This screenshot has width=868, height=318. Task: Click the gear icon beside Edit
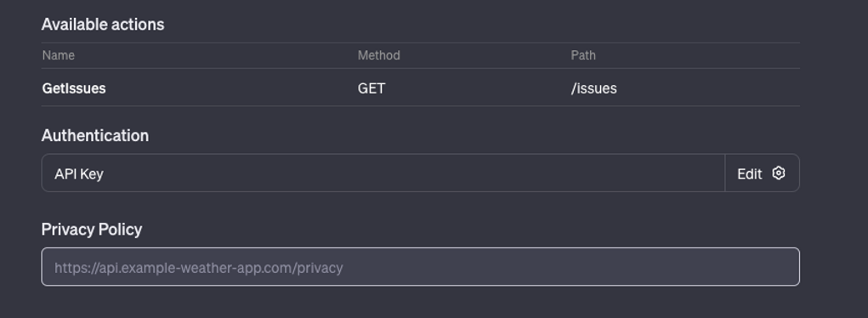pos(779,173)
